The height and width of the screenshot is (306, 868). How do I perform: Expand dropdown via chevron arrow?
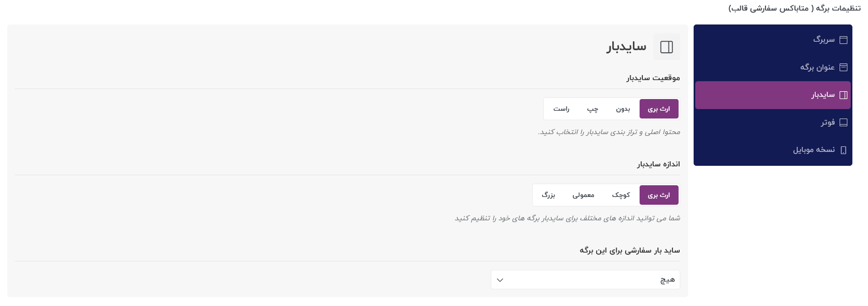click(500, 280)
